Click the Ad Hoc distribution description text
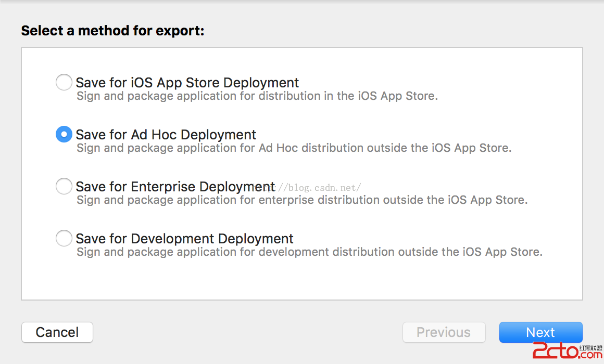Screen dimensions: 604x364 pos(294,148)
